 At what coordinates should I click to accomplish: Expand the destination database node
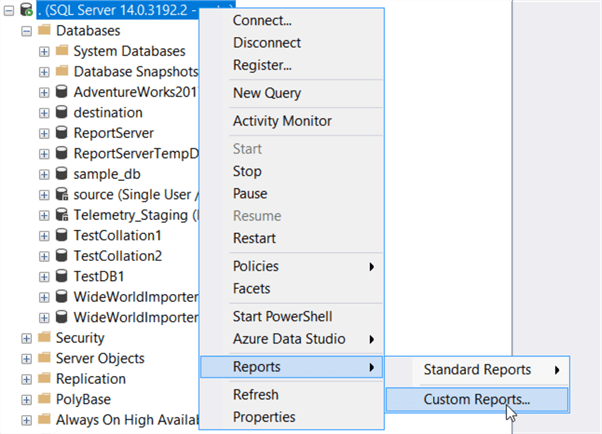pos(44,113)
